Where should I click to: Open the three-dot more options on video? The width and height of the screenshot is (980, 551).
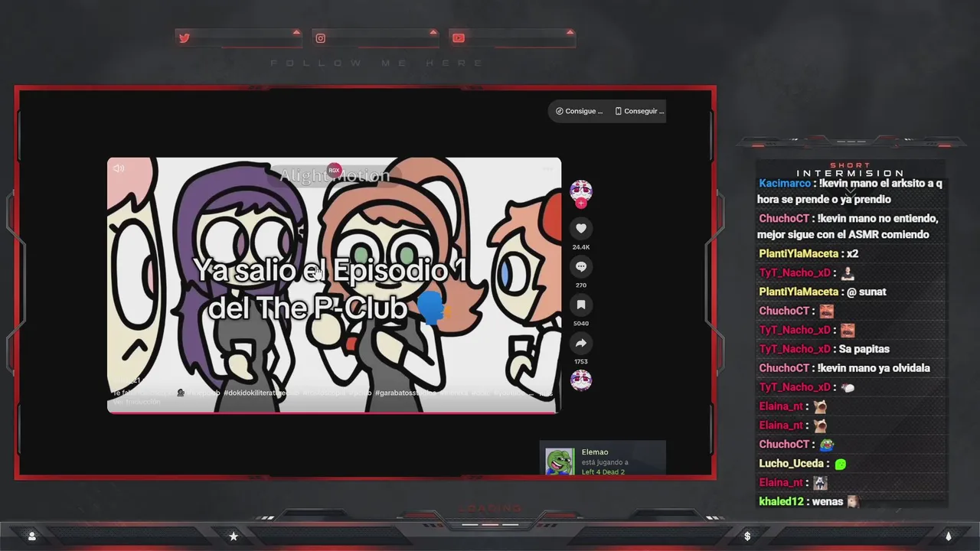(547, 168)
